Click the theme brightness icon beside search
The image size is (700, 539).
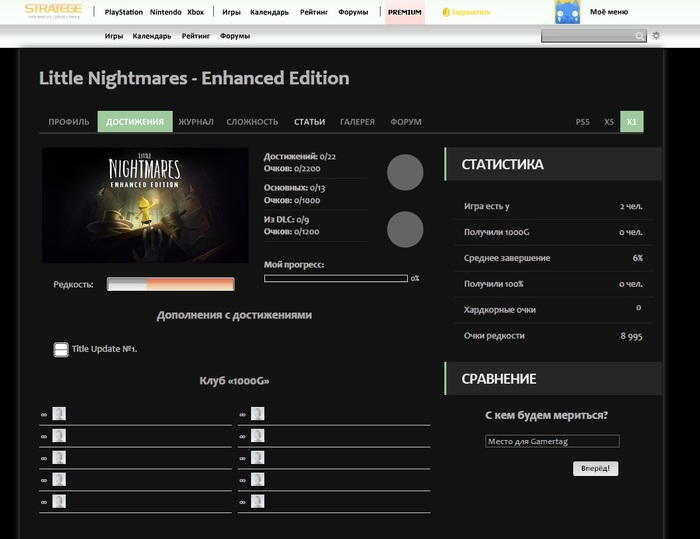(x=656, y=36)
